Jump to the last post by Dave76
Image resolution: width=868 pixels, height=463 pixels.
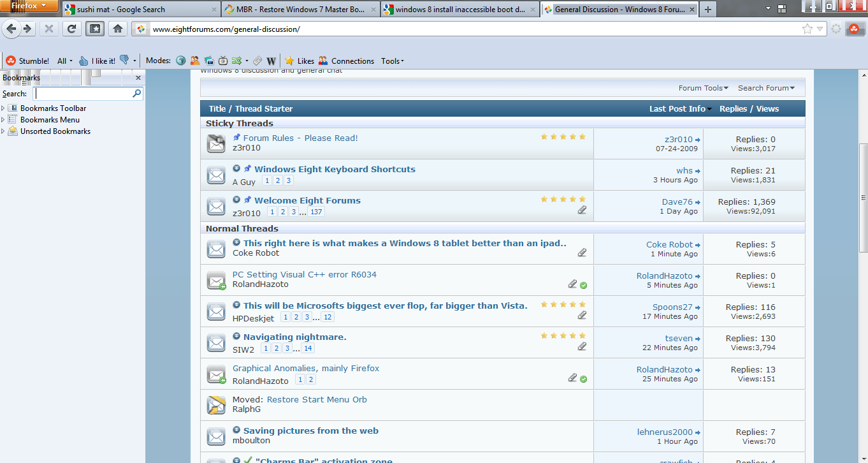tap(698, 202)
